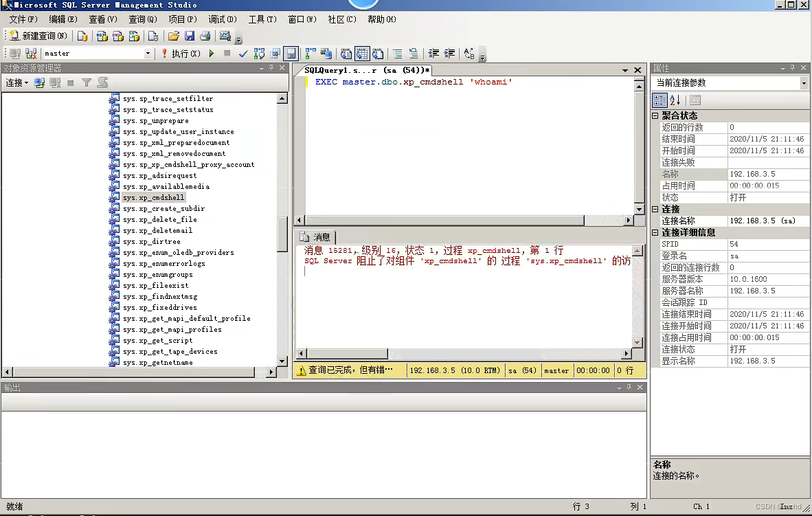
Task: Select sys.xp_dirtree in the tree
Action: click(152, 241)
